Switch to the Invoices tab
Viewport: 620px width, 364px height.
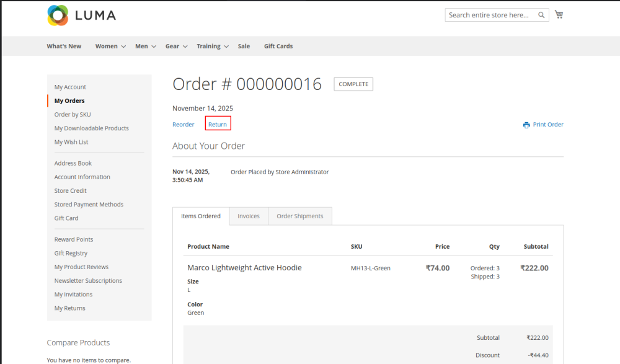(x=249, y=216)
